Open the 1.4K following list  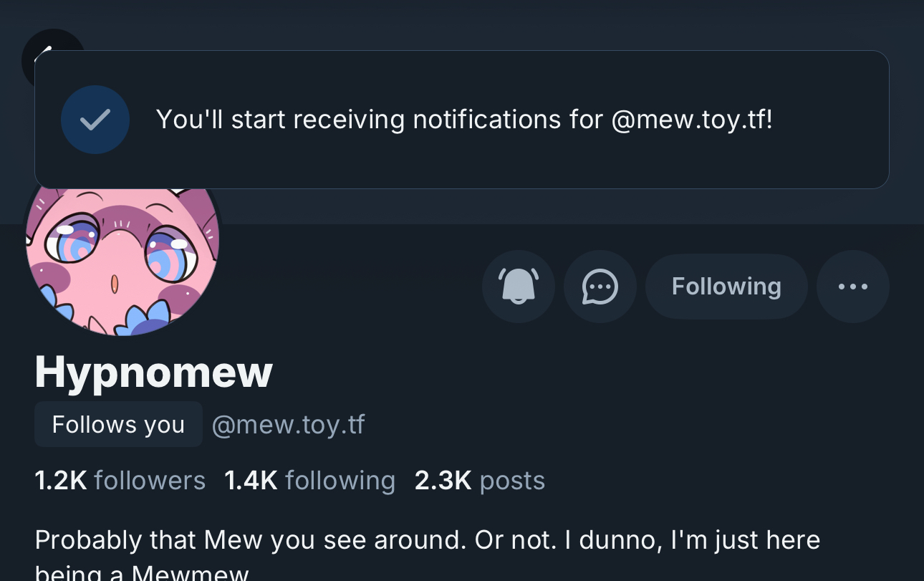tap(309, 481)
